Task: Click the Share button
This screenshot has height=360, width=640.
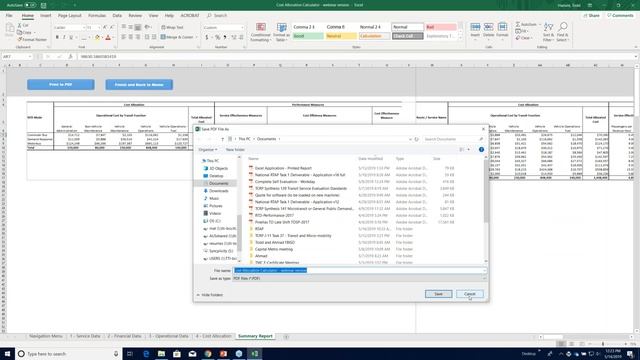Action: tap(591, 16)
